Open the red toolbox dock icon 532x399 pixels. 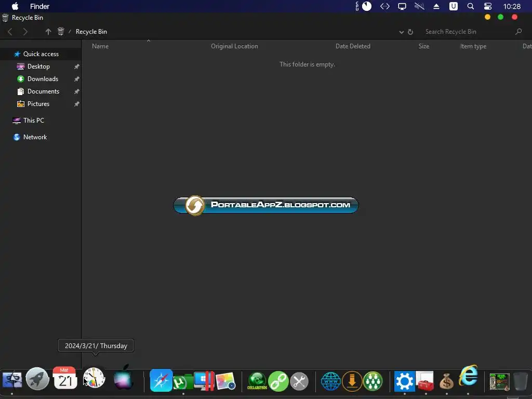425,381
